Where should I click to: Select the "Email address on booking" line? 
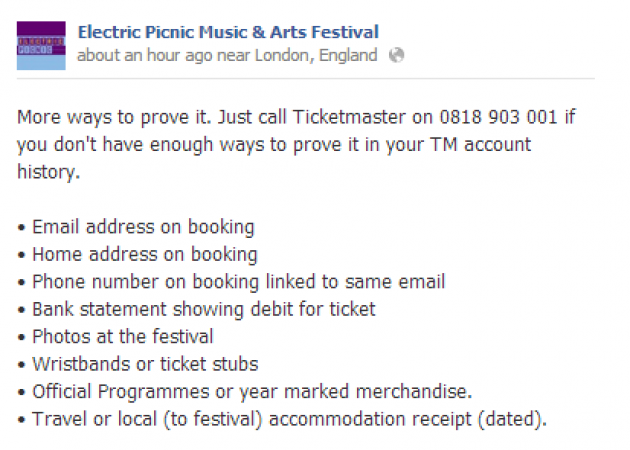pyautogui.click(x=143, y=227)
